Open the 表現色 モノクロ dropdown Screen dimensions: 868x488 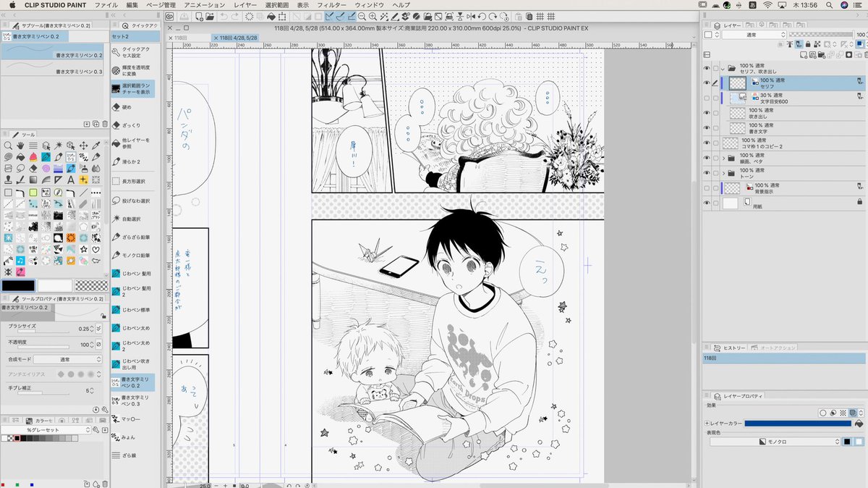(x=774, y=441)
